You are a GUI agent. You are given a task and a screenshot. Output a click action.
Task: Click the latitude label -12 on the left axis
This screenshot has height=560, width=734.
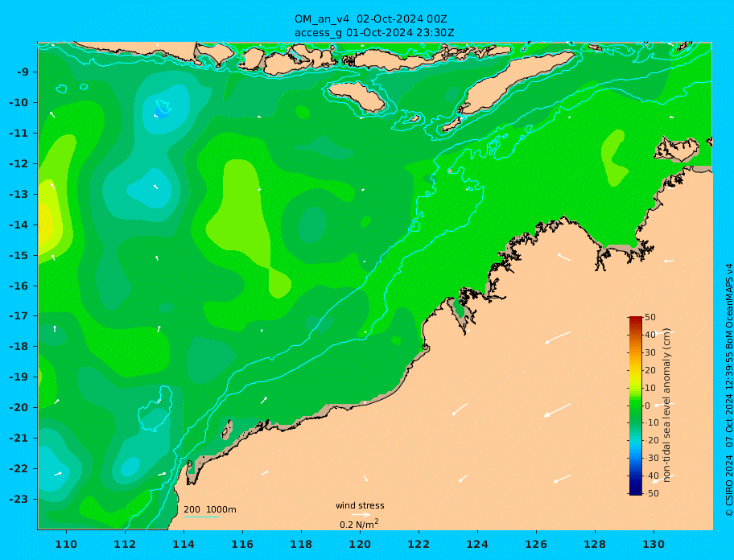[x=19, y=164]
